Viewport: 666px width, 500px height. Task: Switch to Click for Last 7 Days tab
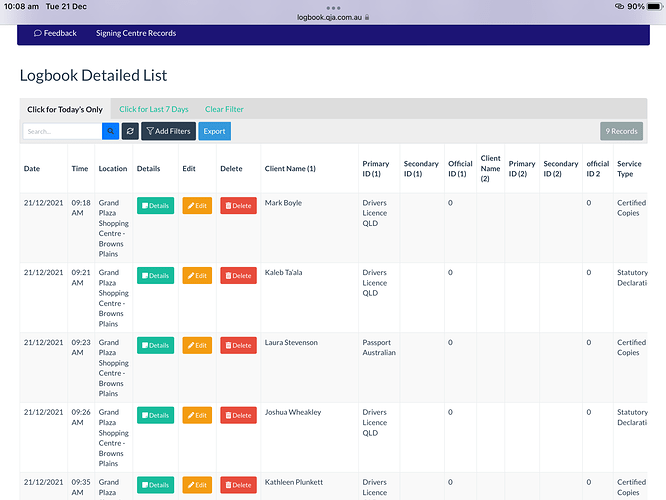click(x=154, y=109)
